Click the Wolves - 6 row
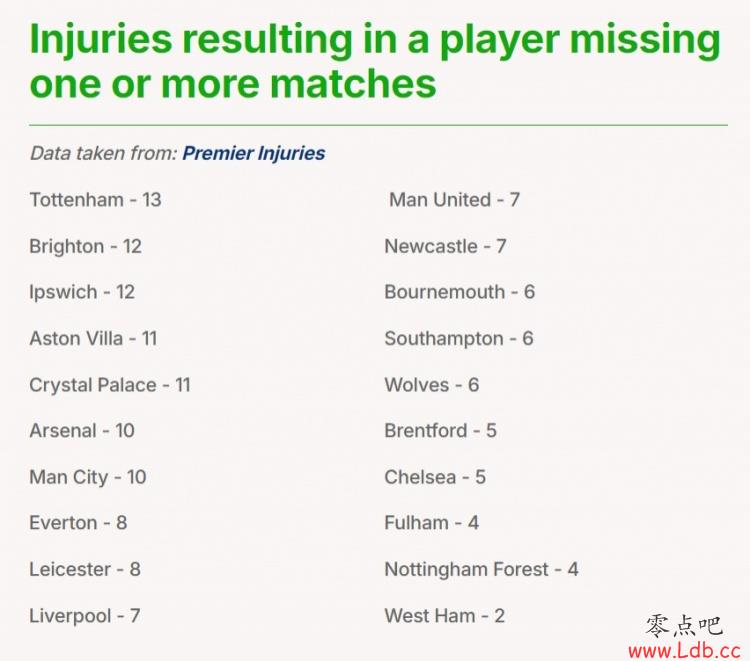 pyautogui.click(x=431, y=385)
